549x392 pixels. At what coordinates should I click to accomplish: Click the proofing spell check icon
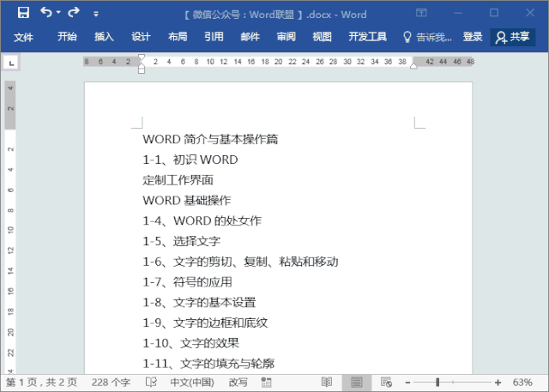[151, 383]
